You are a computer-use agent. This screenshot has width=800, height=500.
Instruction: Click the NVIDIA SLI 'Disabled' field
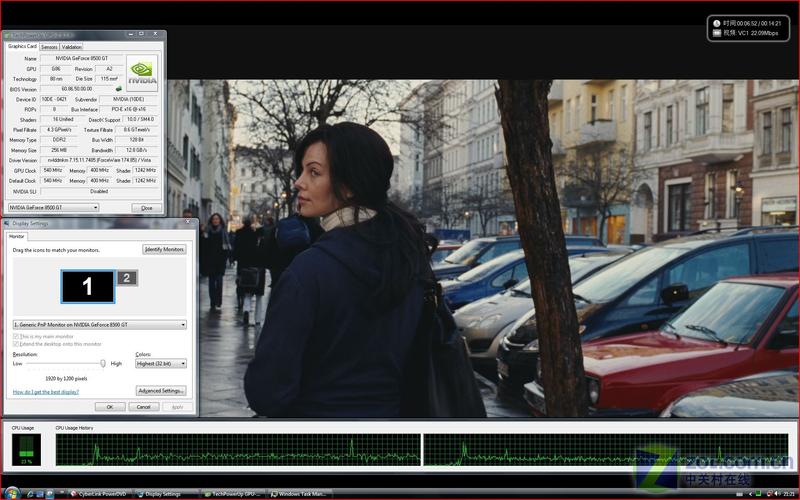99,191
